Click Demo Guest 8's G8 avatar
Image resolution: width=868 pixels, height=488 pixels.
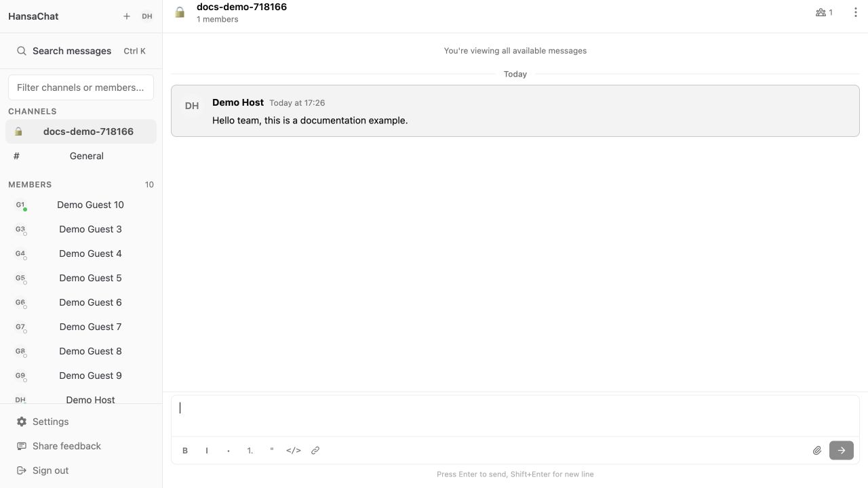click(x=20, y=351)
